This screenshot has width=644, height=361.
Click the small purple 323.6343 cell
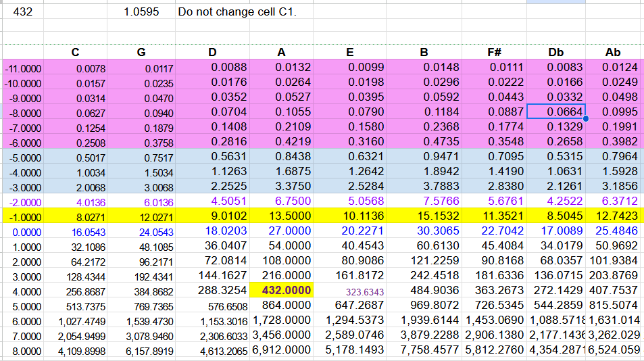tap(365, 291)
